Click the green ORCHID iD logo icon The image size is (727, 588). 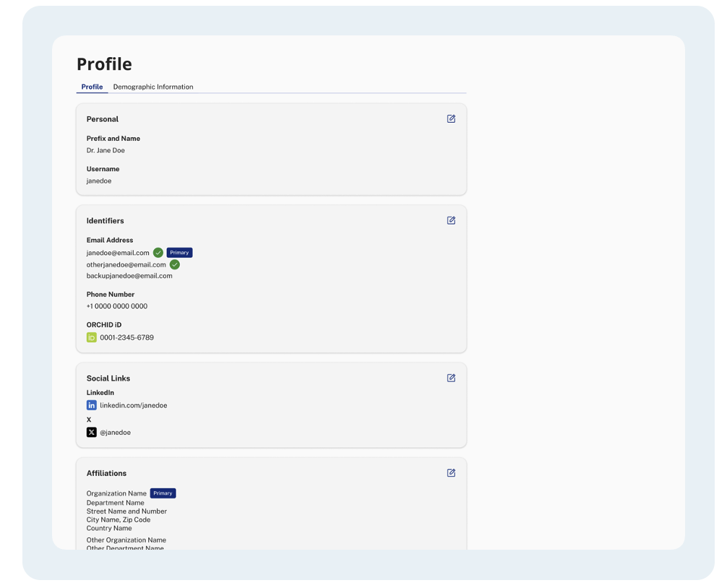[92, 337]
